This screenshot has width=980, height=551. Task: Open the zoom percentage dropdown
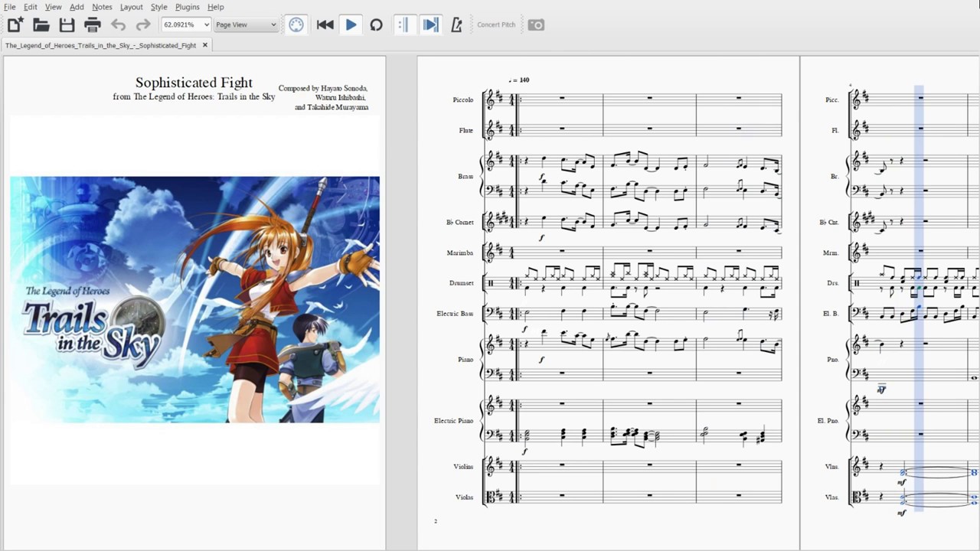185,24
